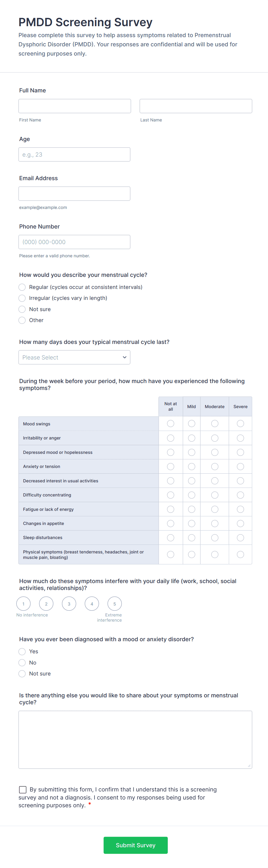The width and height of the screenshot is (268, 868).
Task: Click the First Name input field
Action: (x=75, y=106)
